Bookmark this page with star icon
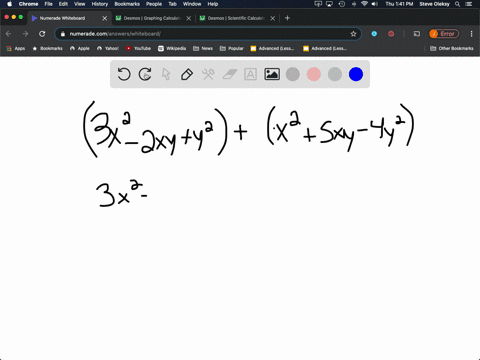The image size is (480, 360). 353,34
